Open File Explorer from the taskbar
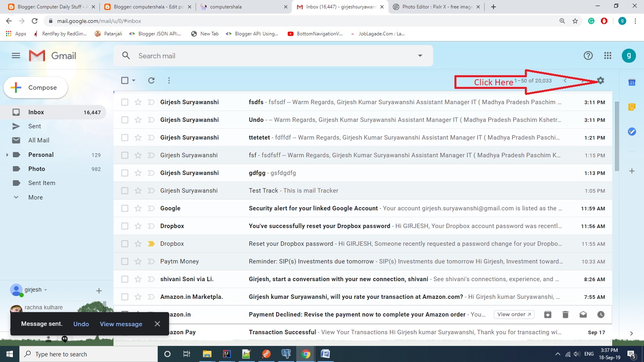Screen dimensions: 644x362 [x=207, y=354]
